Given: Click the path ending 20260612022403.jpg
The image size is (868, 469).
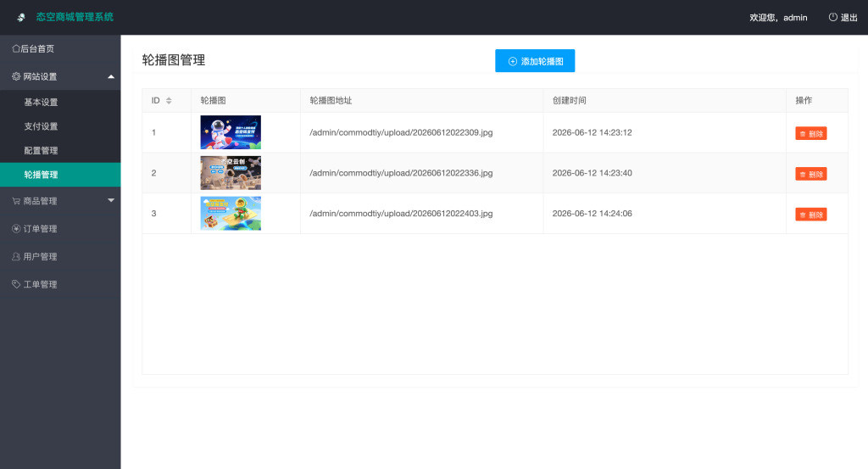Looking at the screenshot, I should (x=401, y=213).
